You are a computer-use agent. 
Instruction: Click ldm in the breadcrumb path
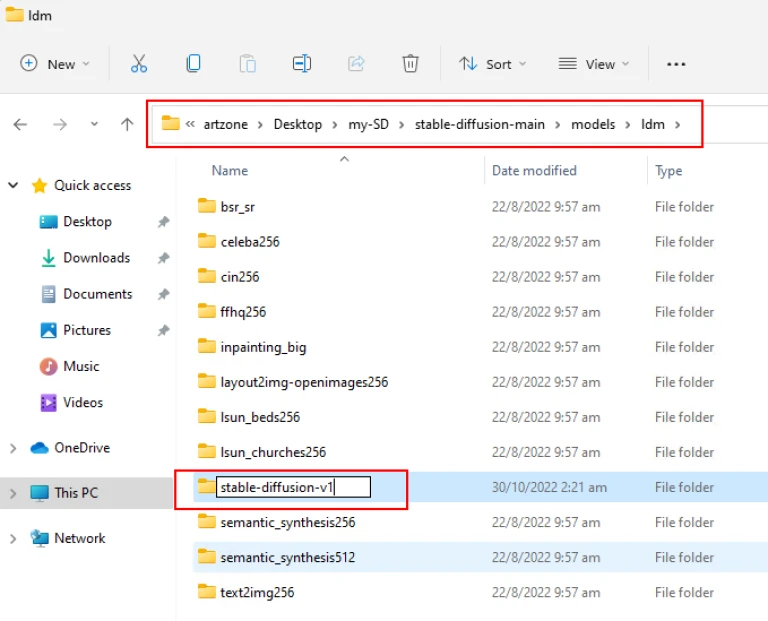point(652,124)
